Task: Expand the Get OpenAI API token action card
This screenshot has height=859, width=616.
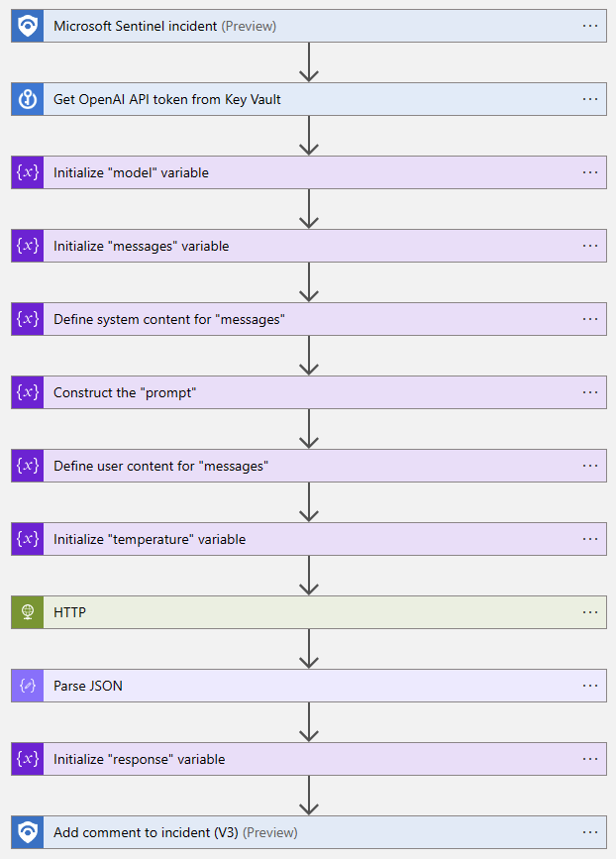Action: pos(297,99)
